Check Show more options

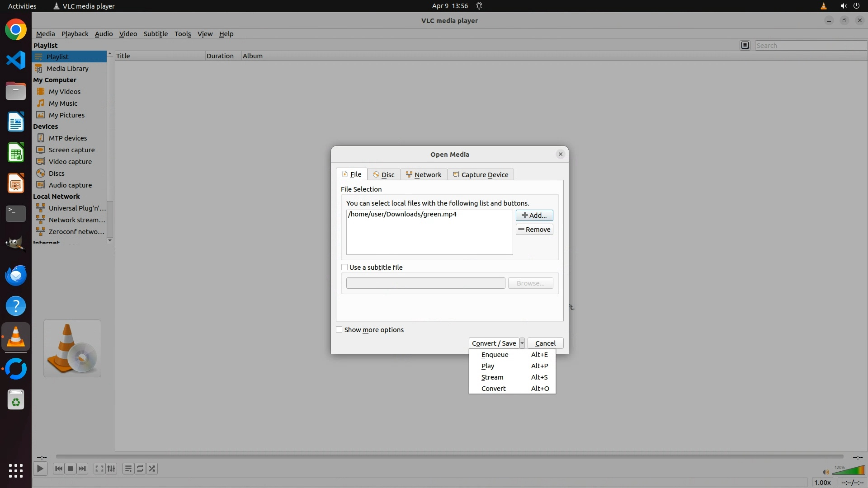point(339,329)
